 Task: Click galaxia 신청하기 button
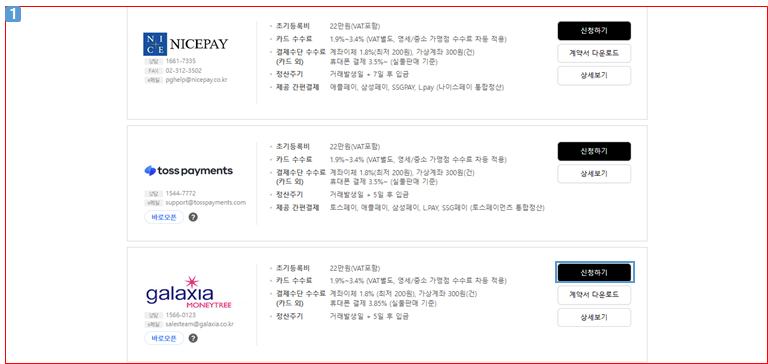(594, 272)
